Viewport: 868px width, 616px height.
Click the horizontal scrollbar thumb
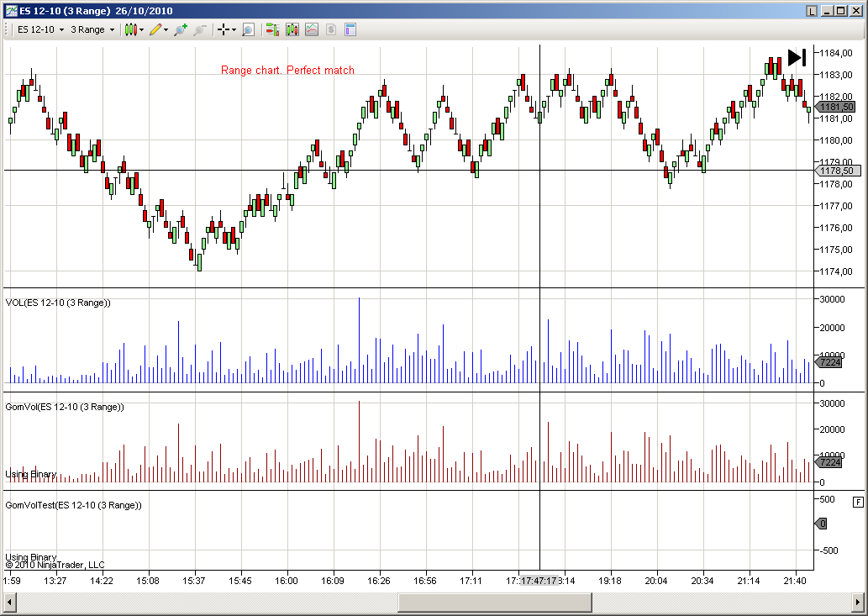[x=495, y=603]
